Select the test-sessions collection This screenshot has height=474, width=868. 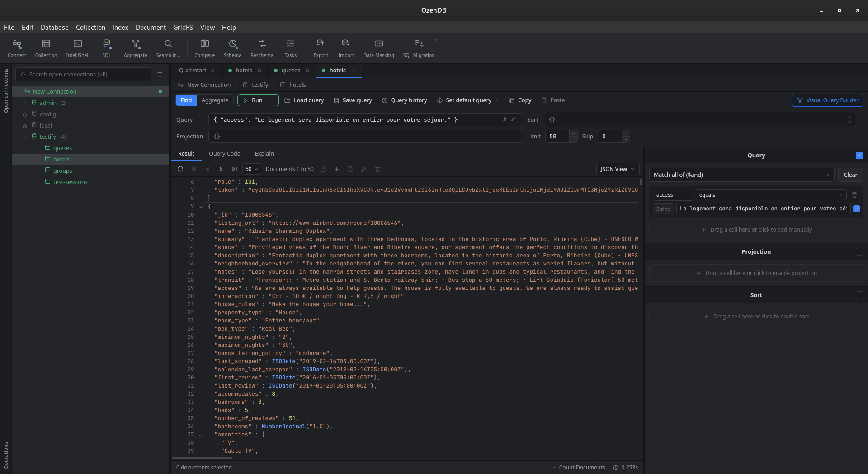coord(70,182)
